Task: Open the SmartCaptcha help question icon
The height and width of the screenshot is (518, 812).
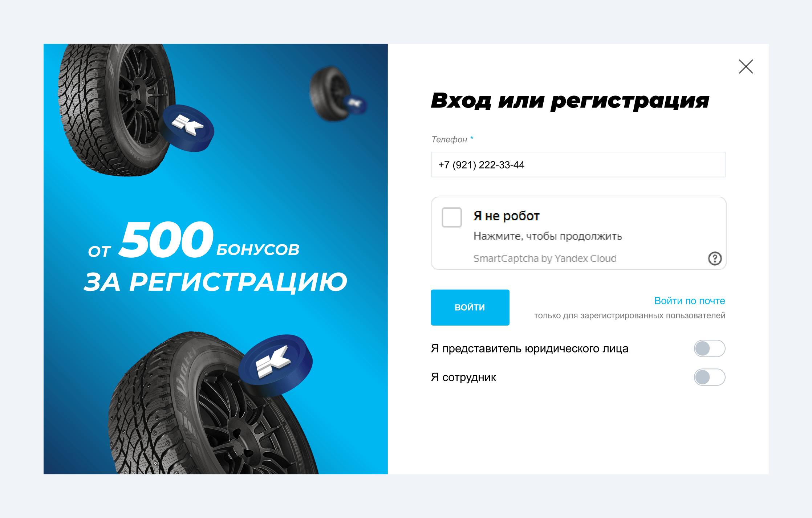Action: tap(715, 258)
